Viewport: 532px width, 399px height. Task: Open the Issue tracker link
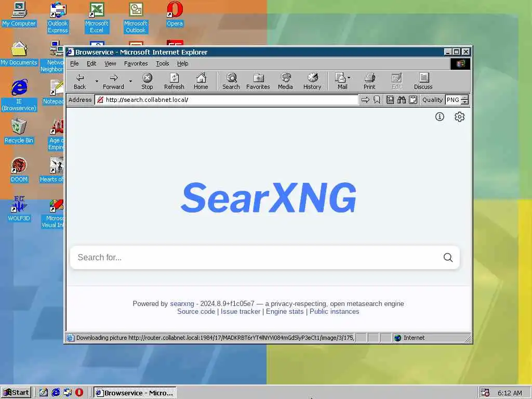click(x=240, y=312)
